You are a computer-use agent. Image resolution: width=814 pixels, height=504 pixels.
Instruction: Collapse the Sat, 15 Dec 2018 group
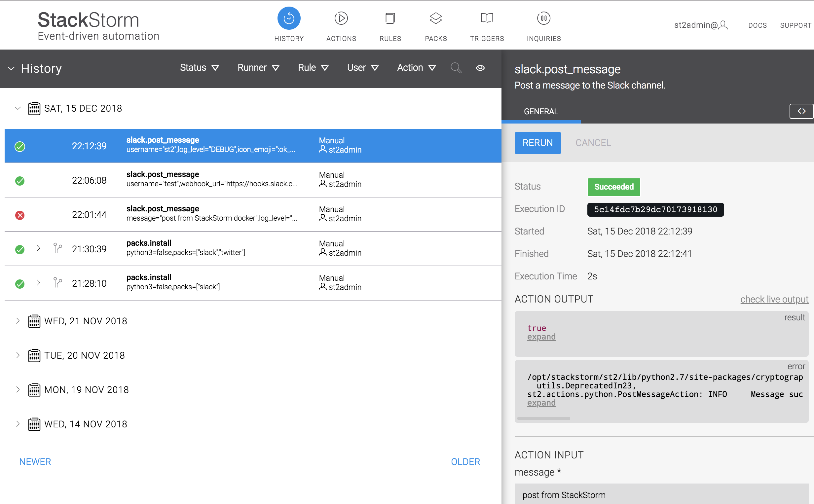(x=18, y=108)
